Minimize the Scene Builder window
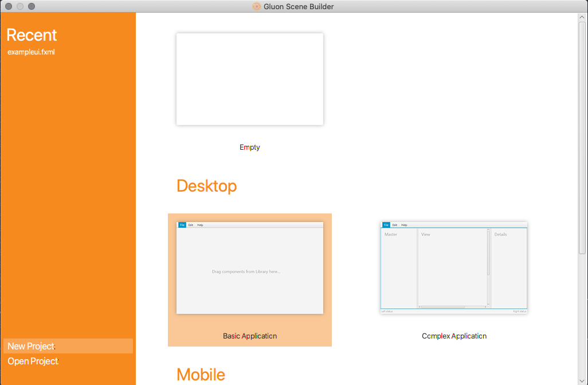Screen dimensions: 588x385 click(20, 6)
